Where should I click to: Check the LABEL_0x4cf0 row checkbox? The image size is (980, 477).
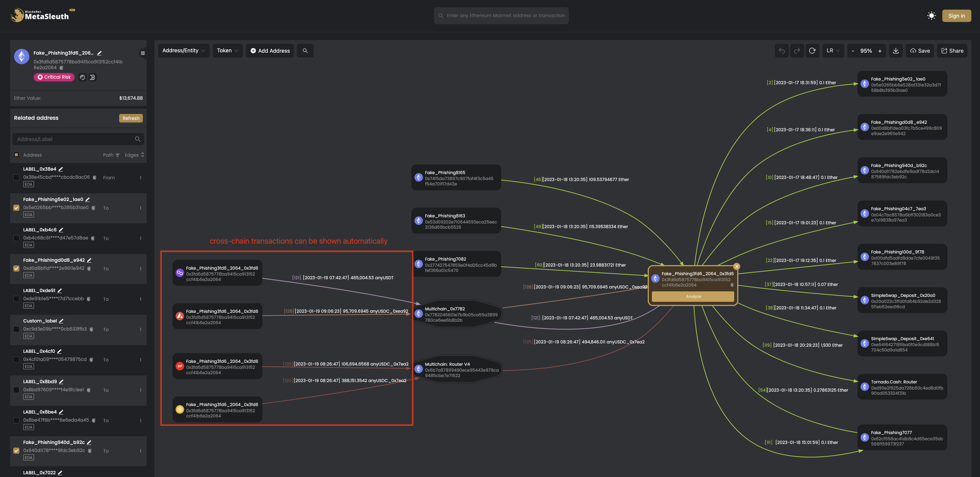[x=16, y=360]
